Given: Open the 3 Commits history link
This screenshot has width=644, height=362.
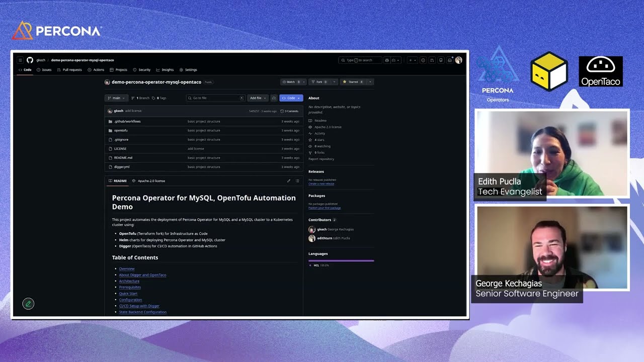Looking at the screenshot, I should click(x=289, y=111).
